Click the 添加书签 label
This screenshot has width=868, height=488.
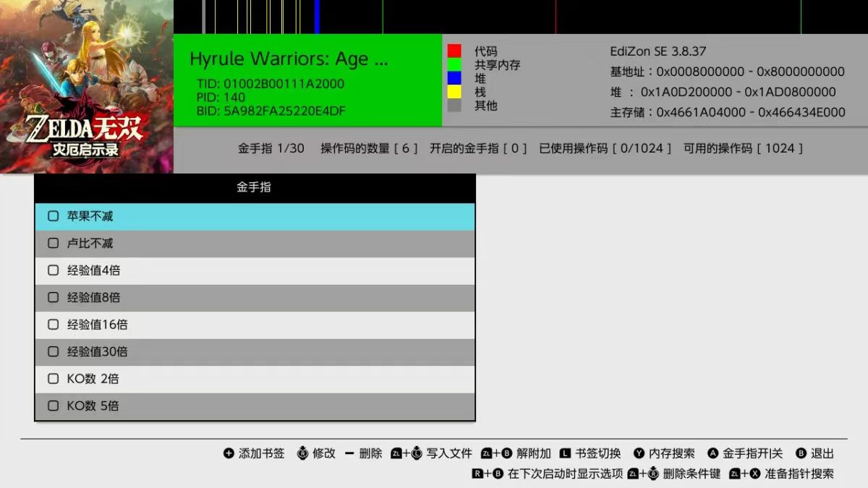pos(262,453)
